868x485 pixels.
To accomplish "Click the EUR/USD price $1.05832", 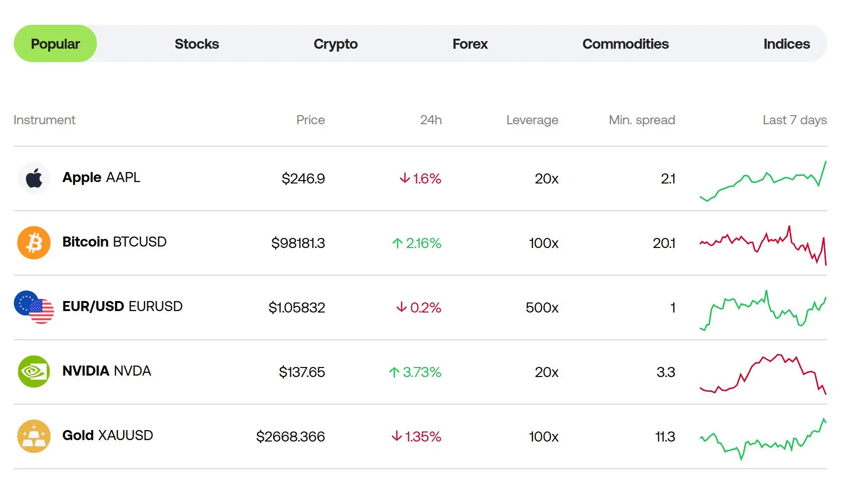I will 296,308.
